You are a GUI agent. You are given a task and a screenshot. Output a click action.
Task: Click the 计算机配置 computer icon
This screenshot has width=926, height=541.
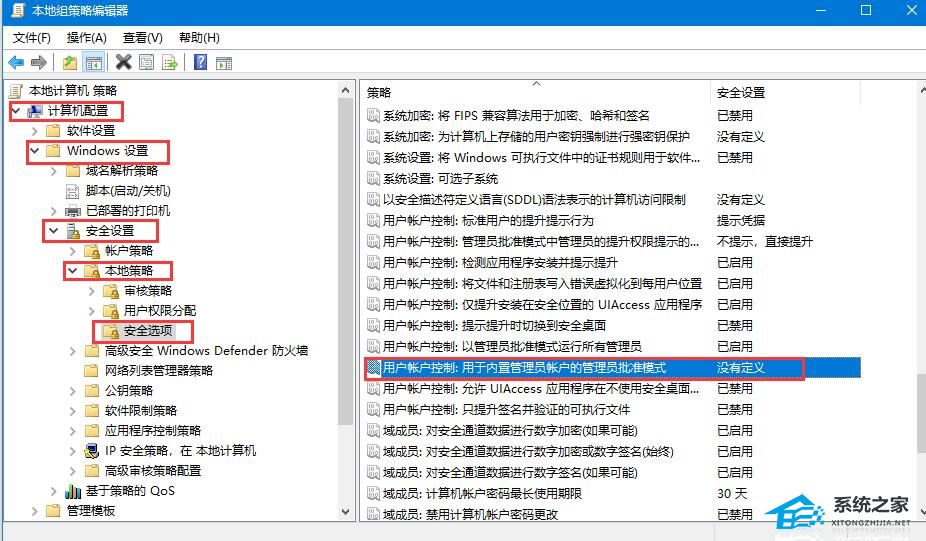[35, 110]
